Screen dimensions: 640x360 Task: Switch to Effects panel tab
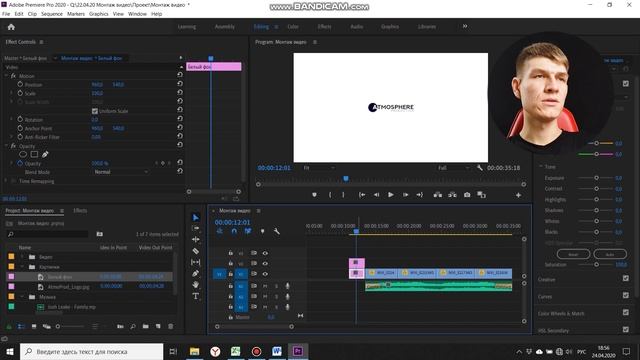pos(80,211)
